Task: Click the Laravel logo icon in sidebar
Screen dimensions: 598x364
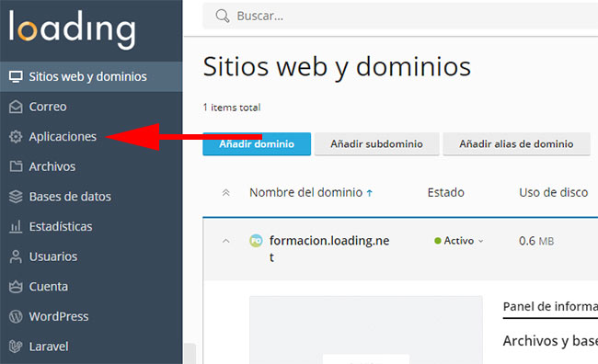Action: pos(16,347)
